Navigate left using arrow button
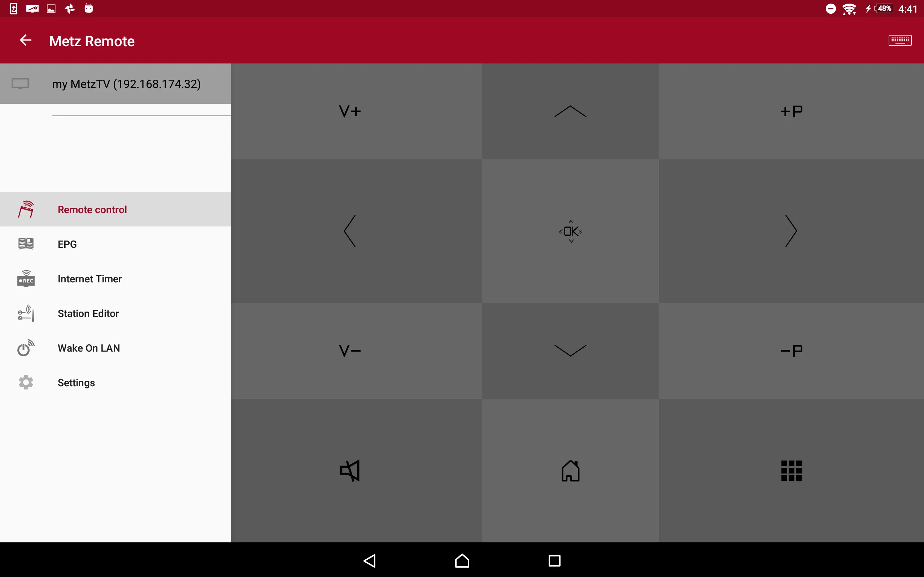 [x=349, y=231]
